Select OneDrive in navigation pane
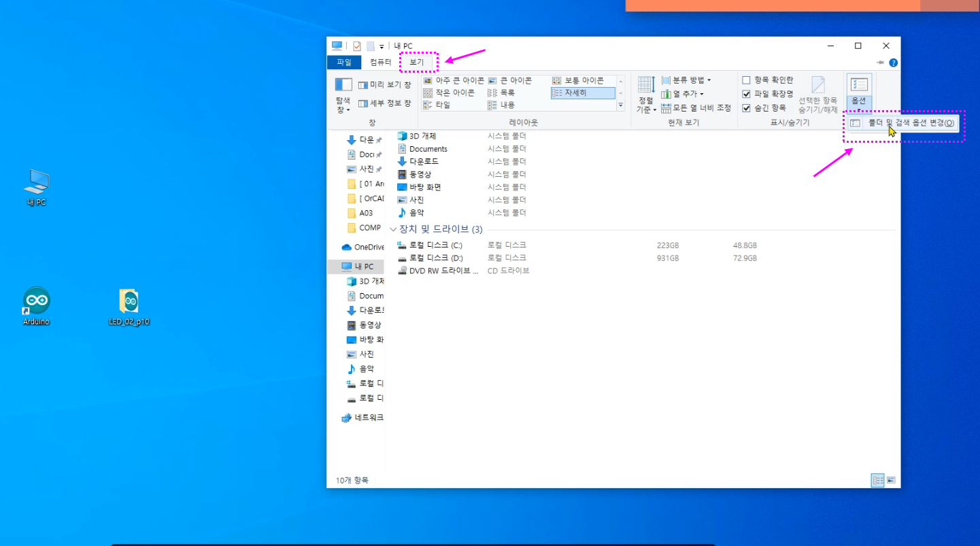Image resolution: width=980 pixels, height=546 pixels. [x=362, y=247]
